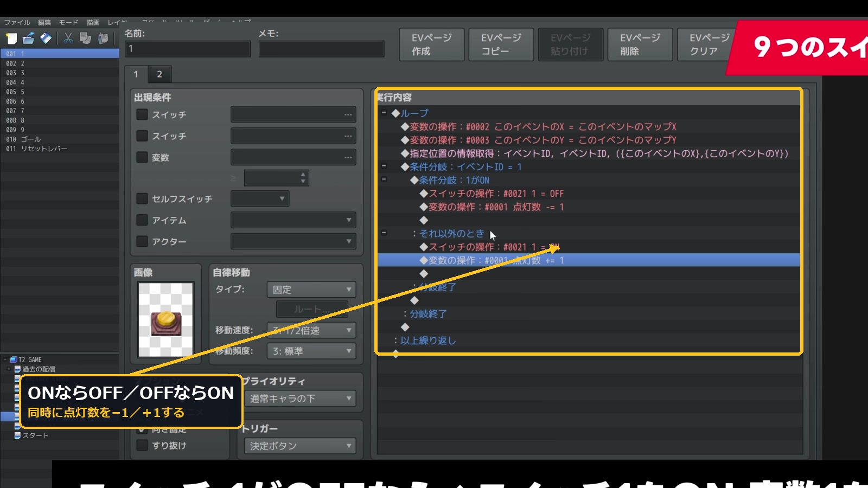Open the プライオリティ dropdown 通常キャラの下
868x488 pixels.
[300, 399]
